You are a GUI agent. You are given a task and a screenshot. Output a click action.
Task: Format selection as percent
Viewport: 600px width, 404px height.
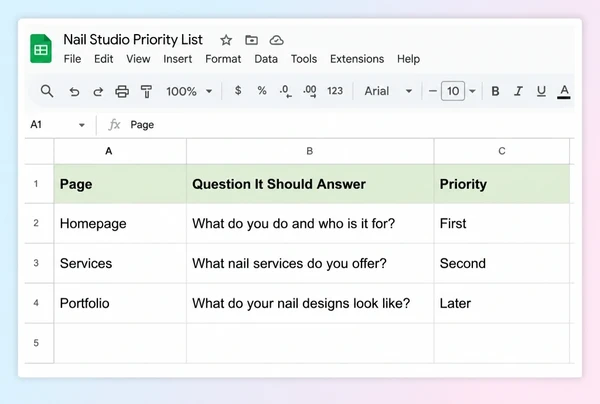tap(262, 91)
